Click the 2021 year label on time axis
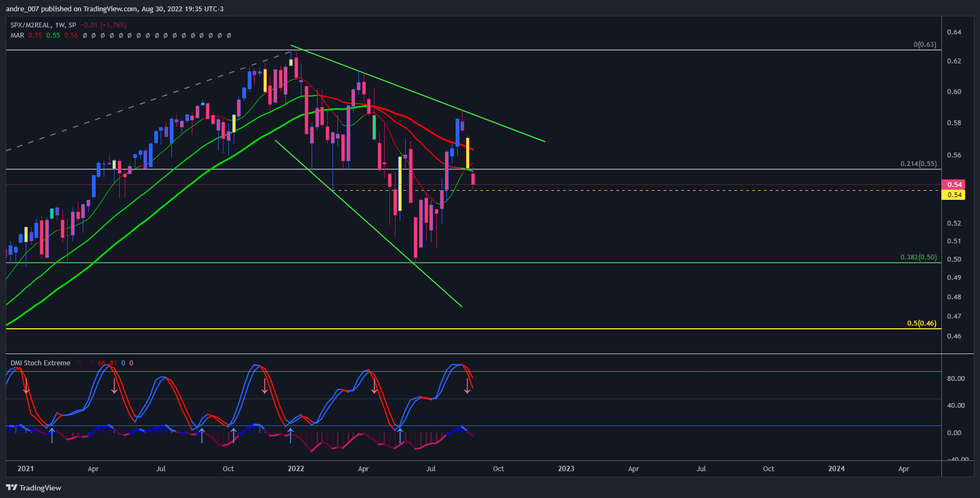This screenshot has height=498, width=980. coord(25,468)
